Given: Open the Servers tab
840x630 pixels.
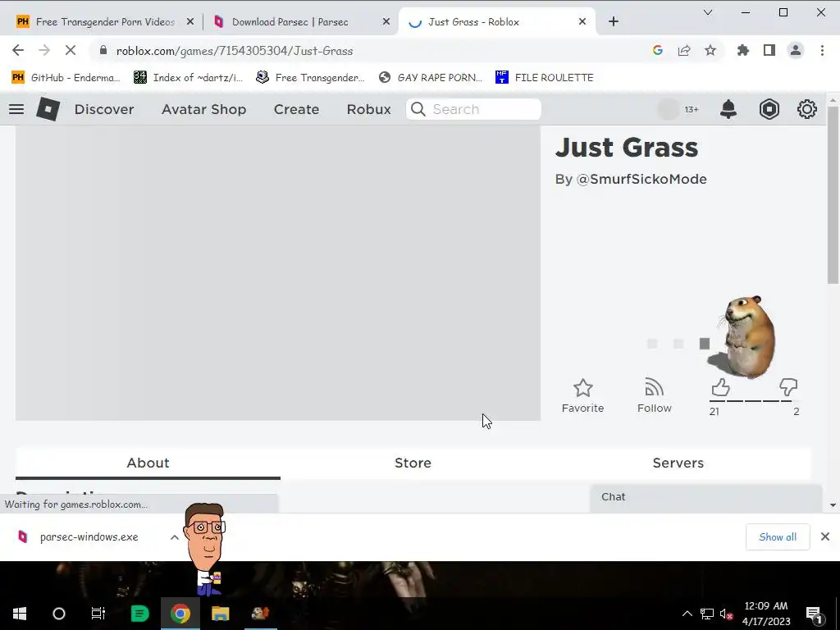Looking at the screenshot, I should [x=678, y=463].
